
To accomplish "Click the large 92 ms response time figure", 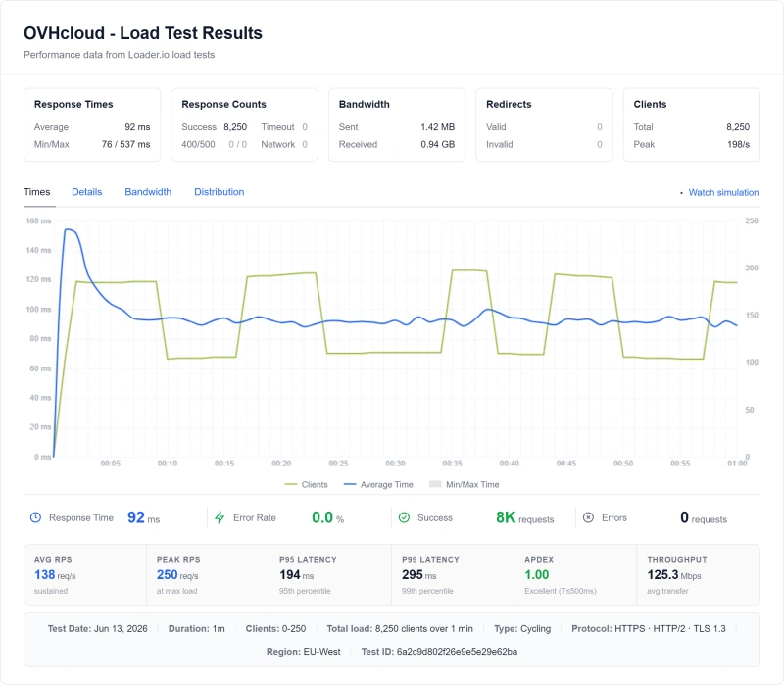I will [143, 518].
